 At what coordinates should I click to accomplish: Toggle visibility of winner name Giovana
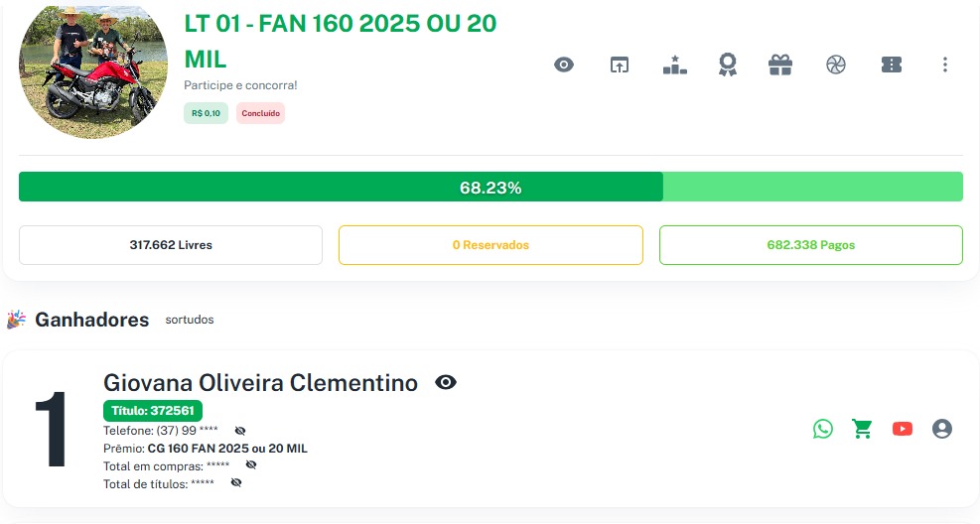tap(446, 382)
